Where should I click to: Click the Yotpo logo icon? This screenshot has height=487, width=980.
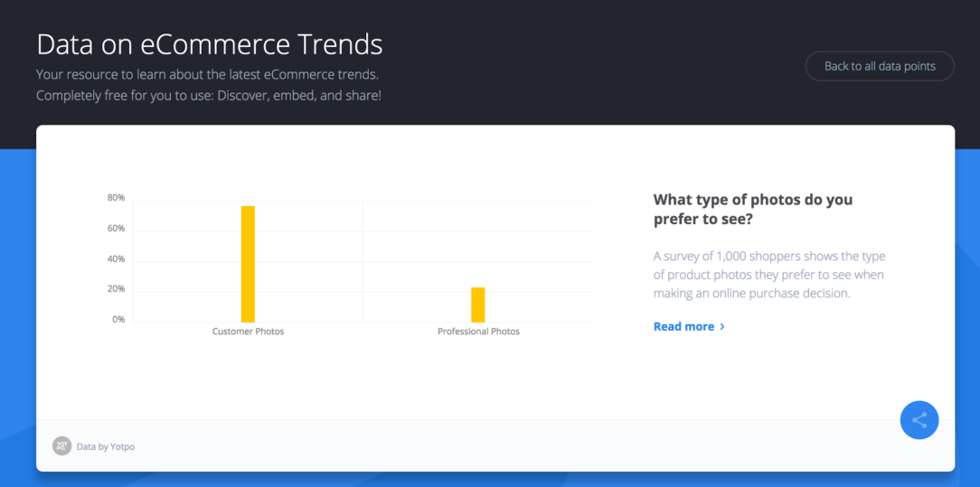point(61,445)
